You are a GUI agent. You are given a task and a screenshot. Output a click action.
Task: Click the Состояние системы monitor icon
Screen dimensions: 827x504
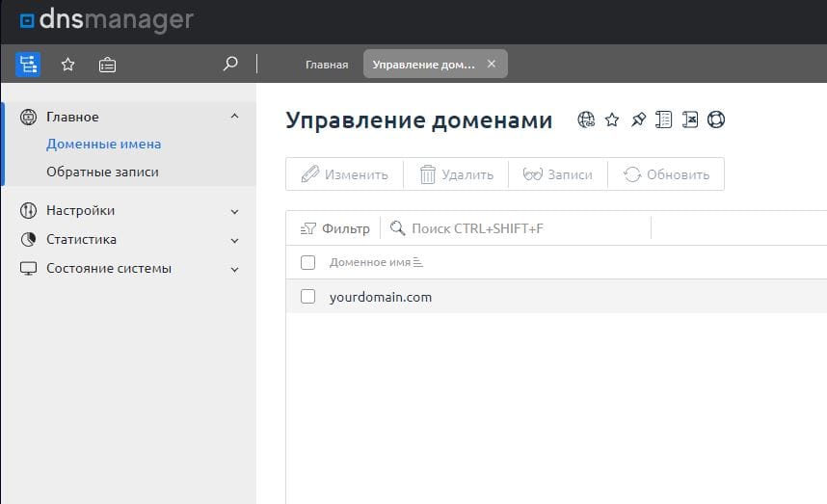point(29,268)
